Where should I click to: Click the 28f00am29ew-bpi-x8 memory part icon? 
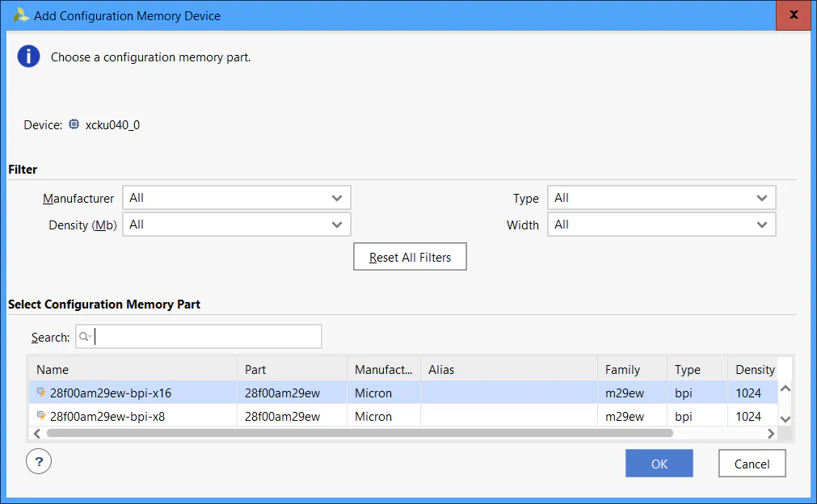(x=41, y=416)
